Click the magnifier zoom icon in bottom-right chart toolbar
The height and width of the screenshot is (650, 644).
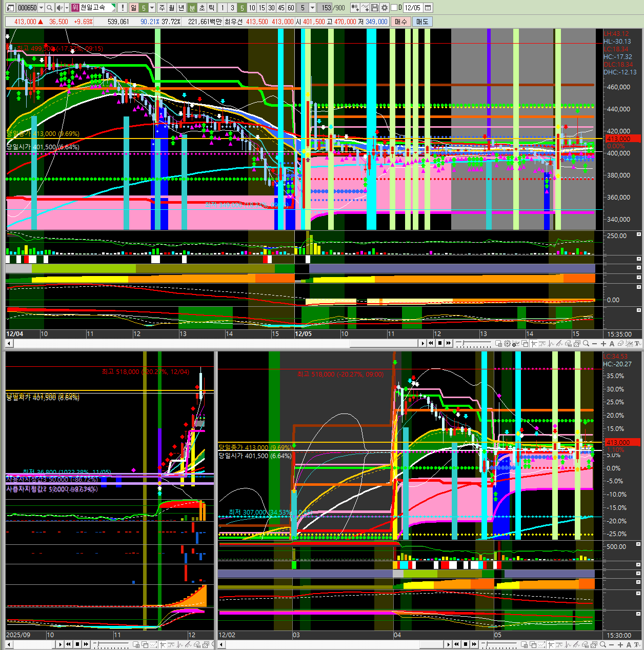tap(602, 644)
